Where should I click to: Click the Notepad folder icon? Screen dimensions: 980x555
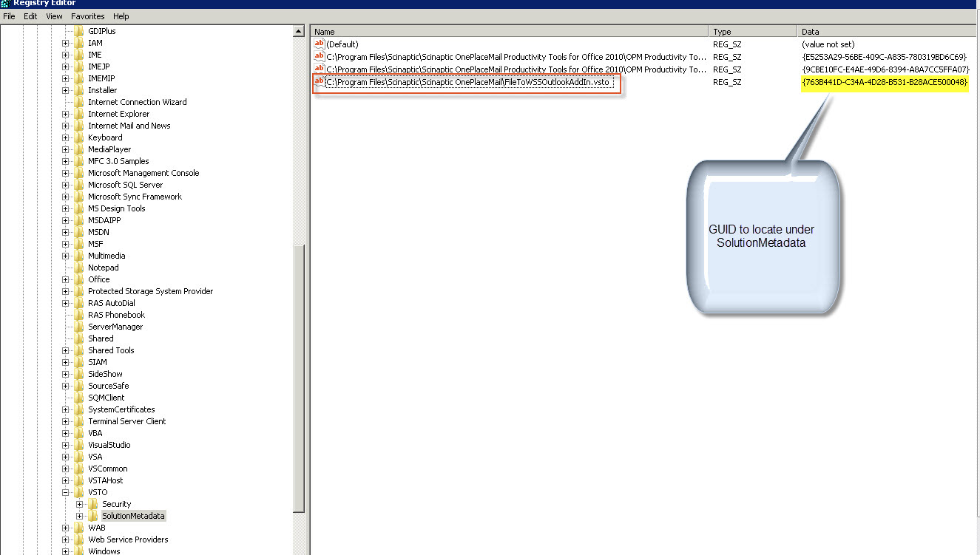[79, 268]
